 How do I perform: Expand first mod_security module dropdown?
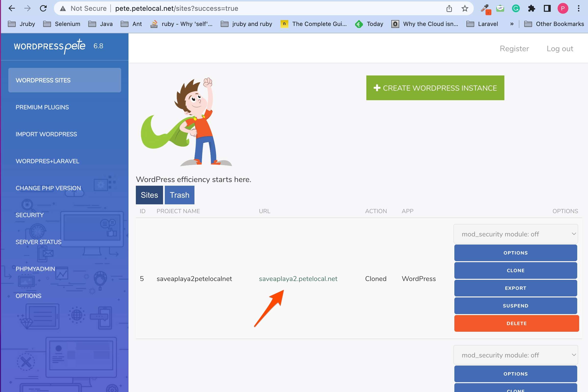515,234
